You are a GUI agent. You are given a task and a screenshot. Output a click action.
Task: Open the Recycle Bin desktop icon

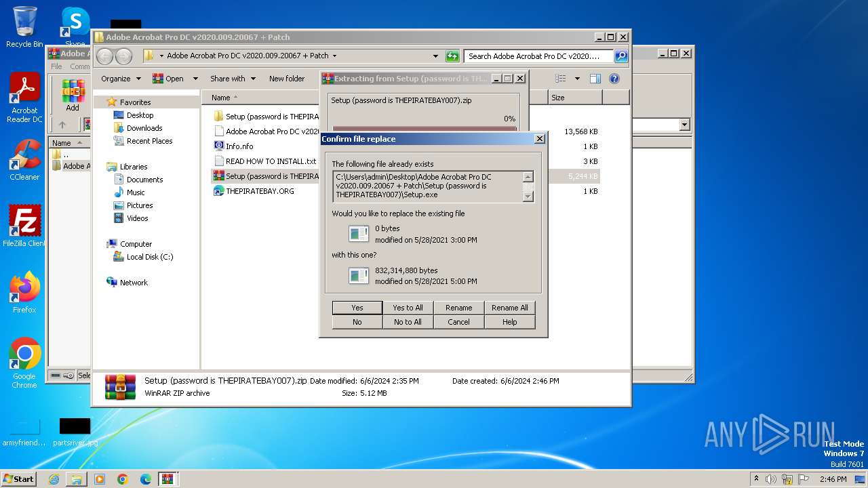pos(24,27)
